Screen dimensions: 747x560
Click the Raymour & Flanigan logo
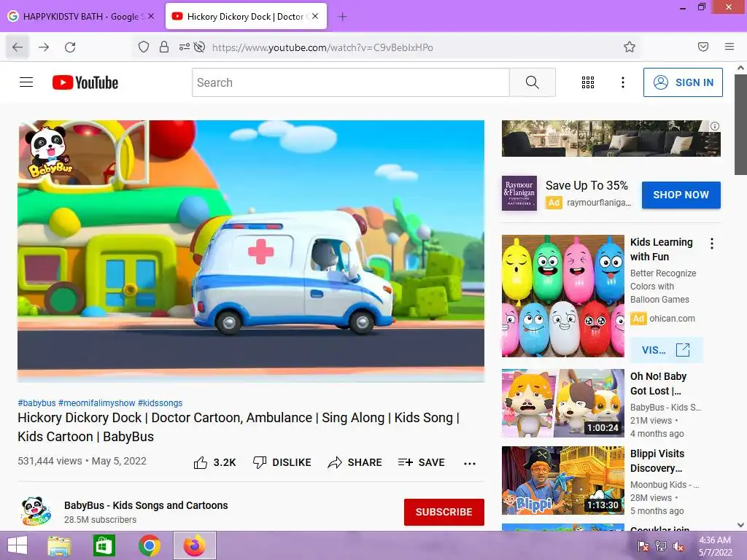click(x=519, y=193)
